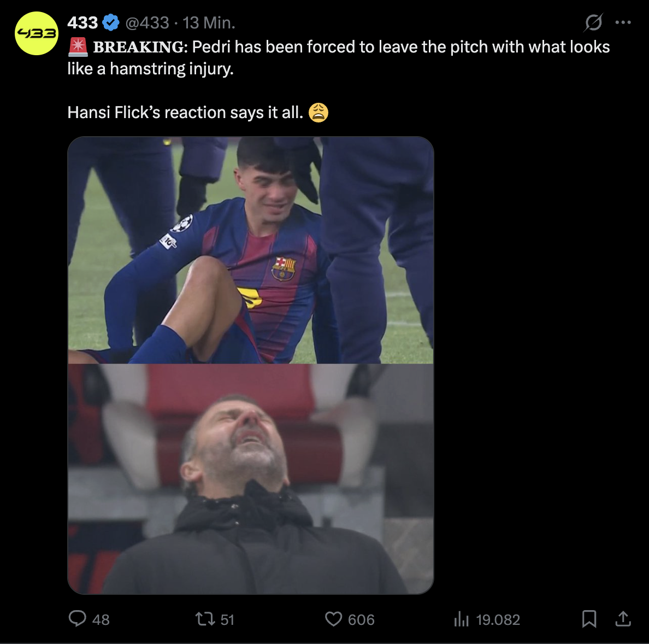Open the @433 handle link
Screen dimensions: 649x644
pyautogui.click(x=147, y=23)
